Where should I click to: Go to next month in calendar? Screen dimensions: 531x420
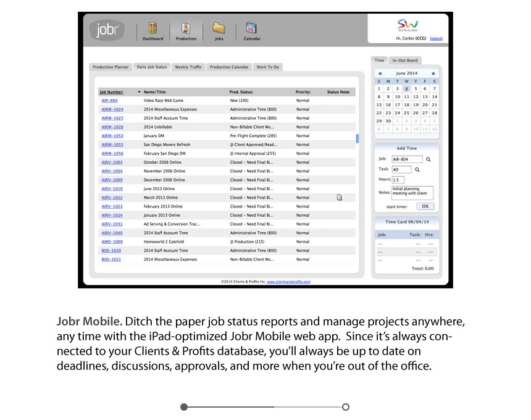click(x=433, y=73)
